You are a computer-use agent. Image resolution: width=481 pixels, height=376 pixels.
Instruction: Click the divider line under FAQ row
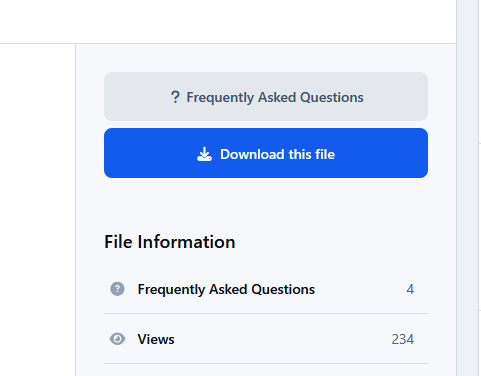(x=266, y=313)
